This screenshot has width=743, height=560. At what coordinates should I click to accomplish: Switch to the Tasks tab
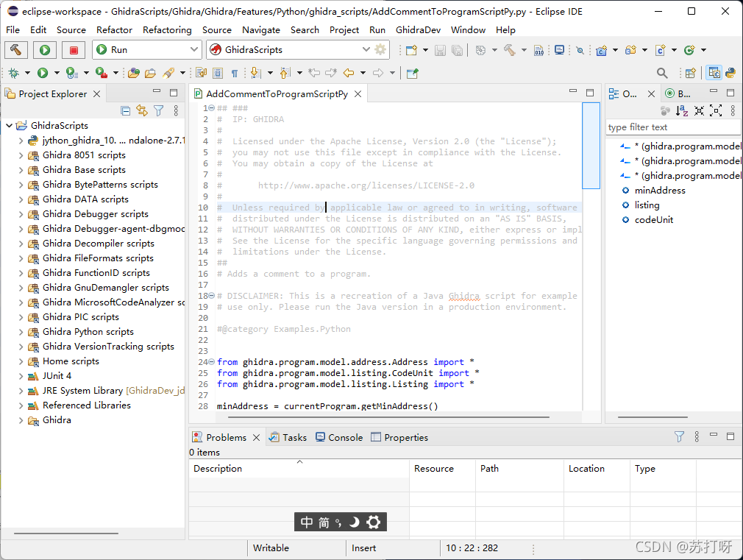pos(288,437)
